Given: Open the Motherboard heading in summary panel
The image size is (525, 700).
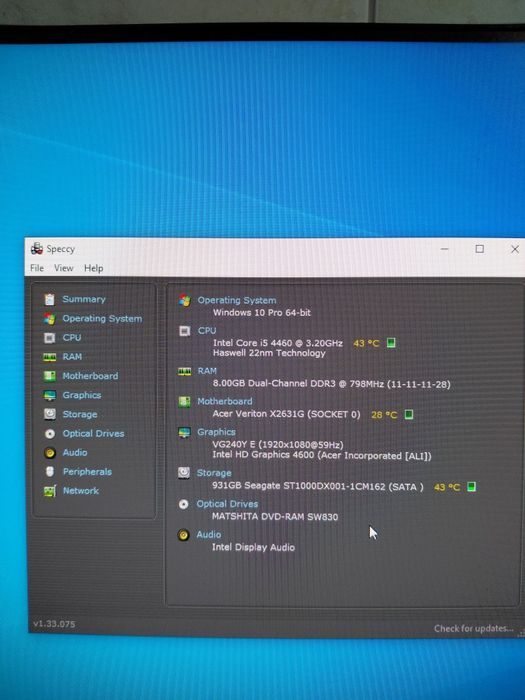Looking at the screenshot, I should pyautogui.click(x=225, y=401).
